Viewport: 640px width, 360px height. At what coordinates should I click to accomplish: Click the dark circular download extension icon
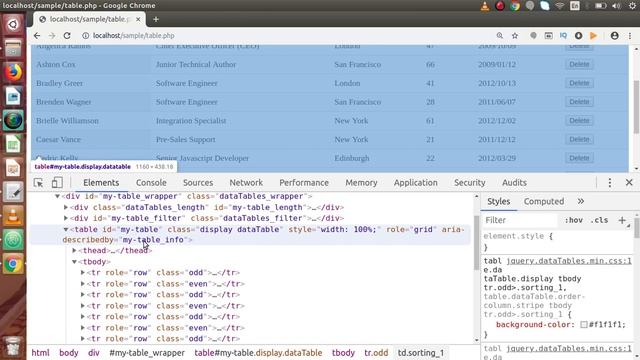pyautogui.click(x=578, y=36)
